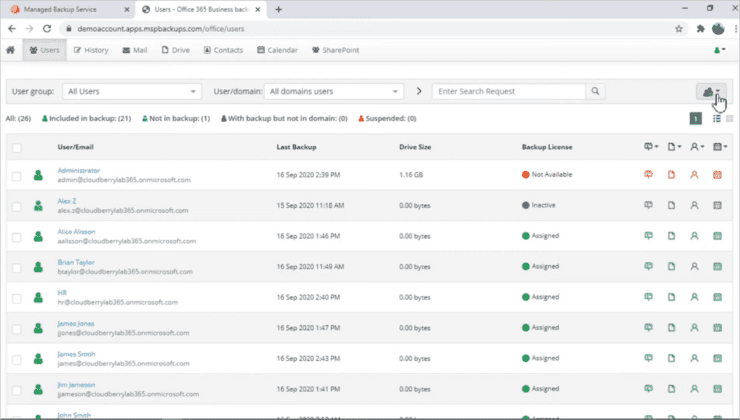Click James Smith's drive backup icon
The height and width of the screenshot is (420, 740).
pyautogui.click(x=671, y=358)
